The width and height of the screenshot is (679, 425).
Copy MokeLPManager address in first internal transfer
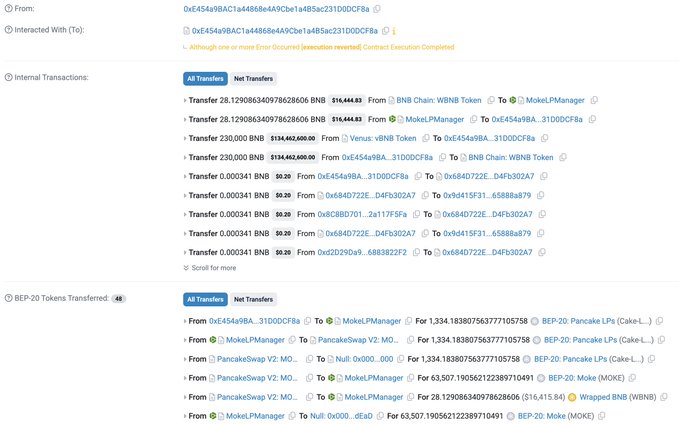click(594, 100)
